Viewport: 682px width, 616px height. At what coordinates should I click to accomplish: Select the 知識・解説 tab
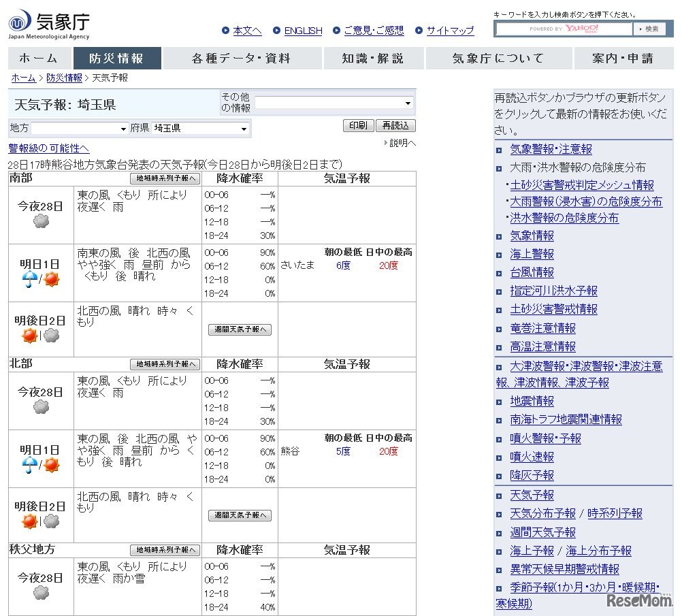[x=373, y=58]
